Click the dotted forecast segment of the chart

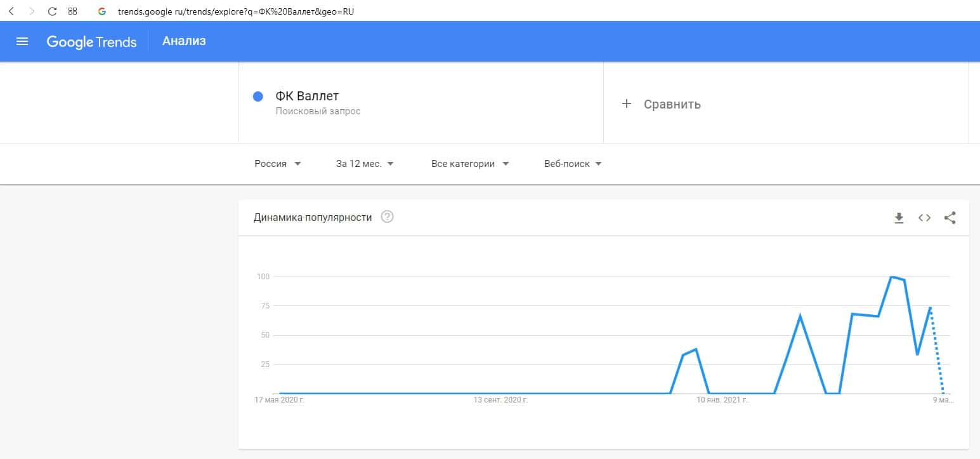[937, 350]
